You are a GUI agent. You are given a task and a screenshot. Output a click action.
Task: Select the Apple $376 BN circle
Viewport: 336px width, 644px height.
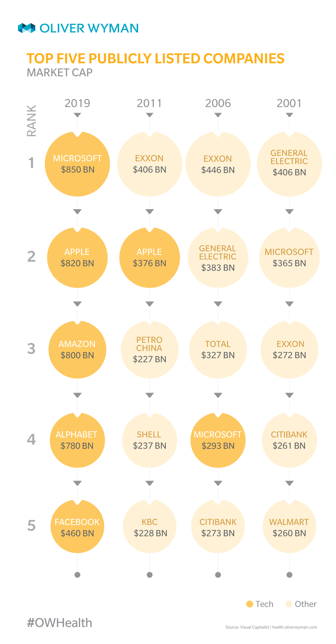[x=149, y=257]
